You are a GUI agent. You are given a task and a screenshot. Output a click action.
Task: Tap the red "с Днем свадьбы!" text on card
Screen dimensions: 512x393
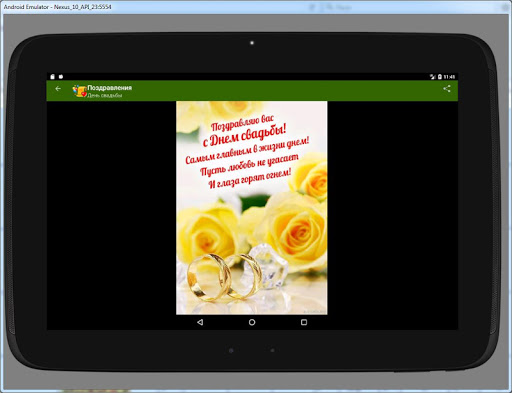(x=244, y=136)
